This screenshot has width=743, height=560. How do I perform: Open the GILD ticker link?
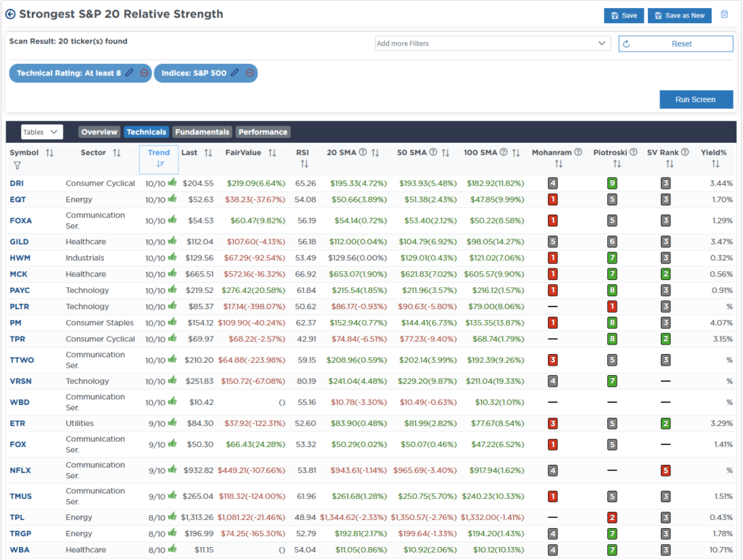click(x=19, y=242)
